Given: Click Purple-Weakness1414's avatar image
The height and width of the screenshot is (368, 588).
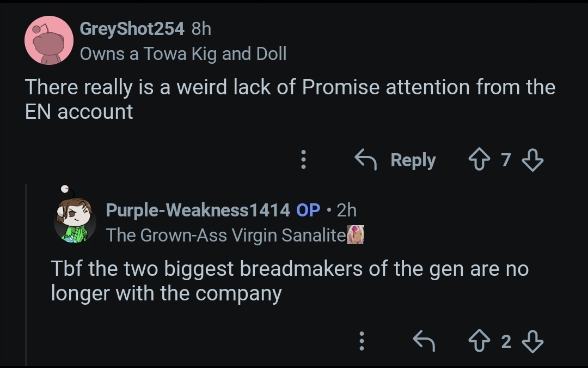Looking at the screenshot, I should coord(75,216).
